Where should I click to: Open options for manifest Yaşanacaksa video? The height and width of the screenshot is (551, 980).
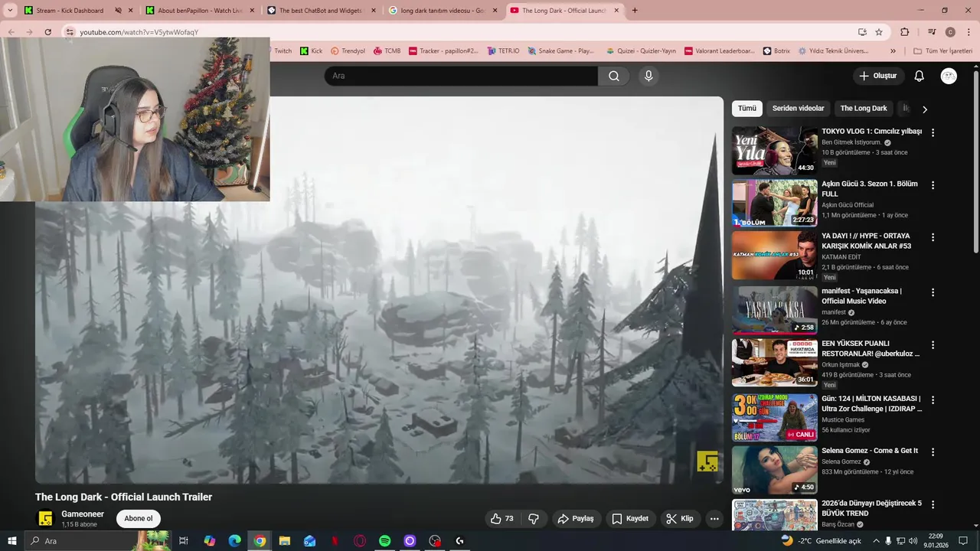pyautogui.click(x=933, y=292)
